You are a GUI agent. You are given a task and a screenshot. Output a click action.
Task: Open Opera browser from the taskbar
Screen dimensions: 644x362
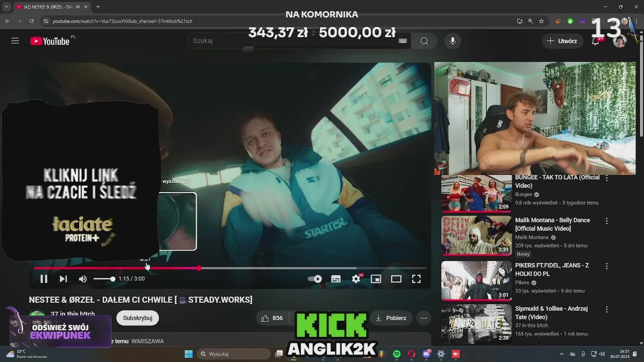coord(412,354)
